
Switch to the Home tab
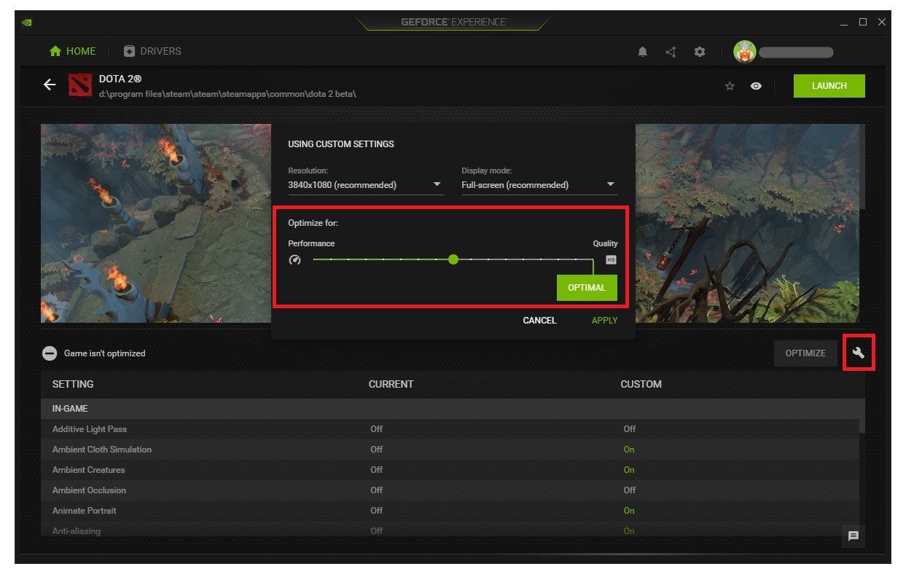coord(72,51)
